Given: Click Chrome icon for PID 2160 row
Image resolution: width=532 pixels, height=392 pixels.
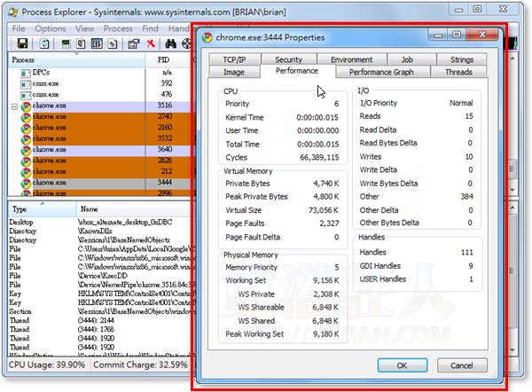Looking at the screenshot, I should pyautogui.click(x=26, y=129).
